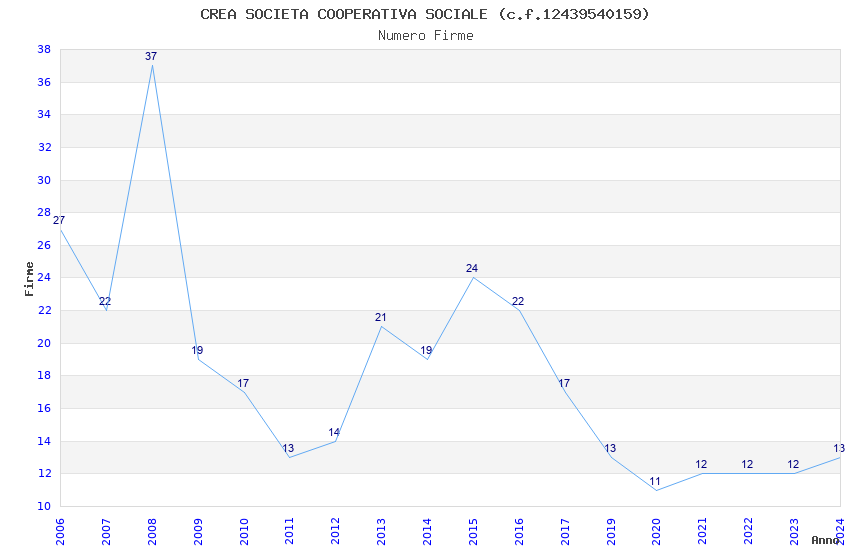Screen dimensions: 850x550
Task: Click x-axis year label 2022
Action: pos(748,531)
